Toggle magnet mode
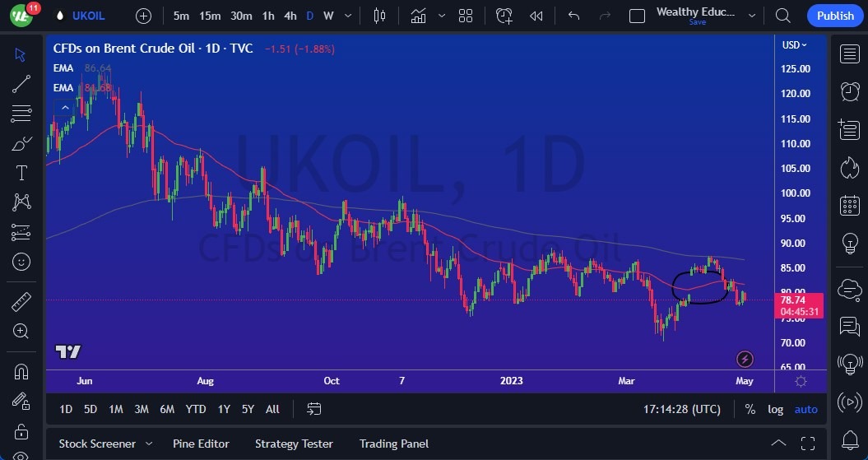Viewport: 868px width, 460px height. click(x=21, y=371)
